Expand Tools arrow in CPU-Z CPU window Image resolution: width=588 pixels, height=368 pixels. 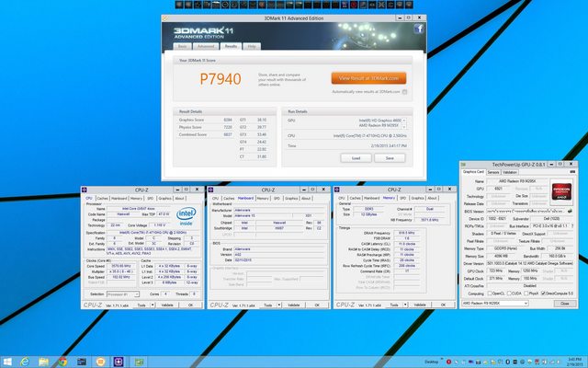153,305
